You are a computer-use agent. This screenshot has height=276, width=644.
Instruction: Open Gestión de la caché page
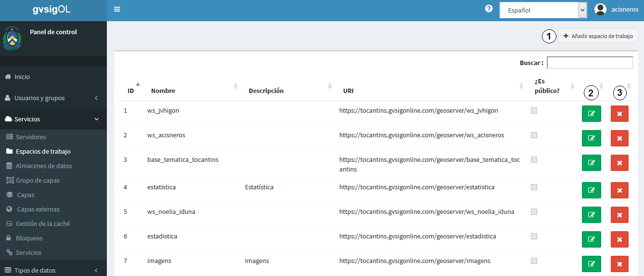tap(43, 223)
